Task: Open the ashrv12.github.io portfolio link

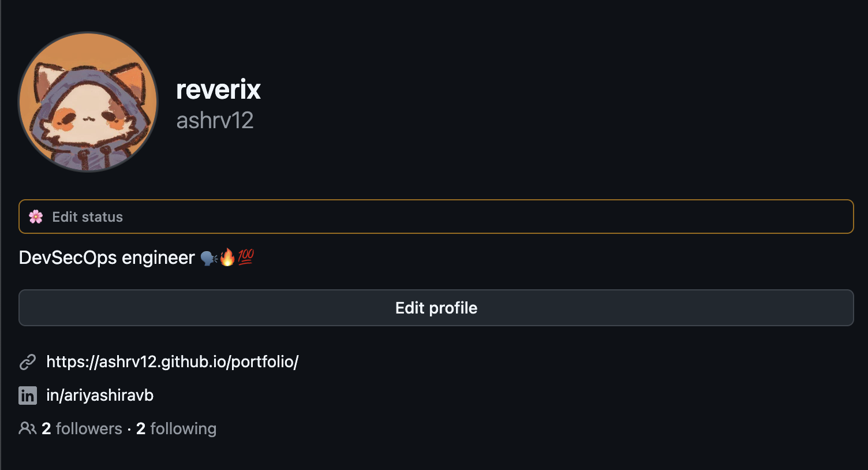Action: pyautogui.click(x=172, y=362)
